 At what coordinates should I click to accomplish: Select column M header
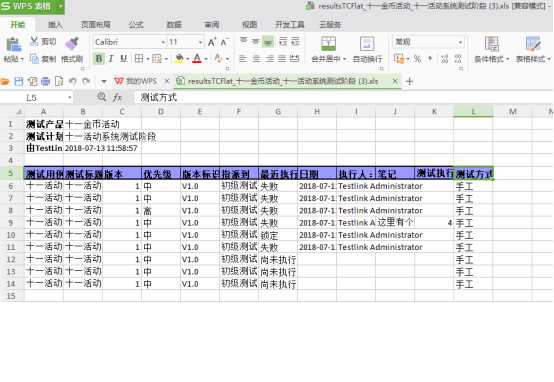click(513, 112)
